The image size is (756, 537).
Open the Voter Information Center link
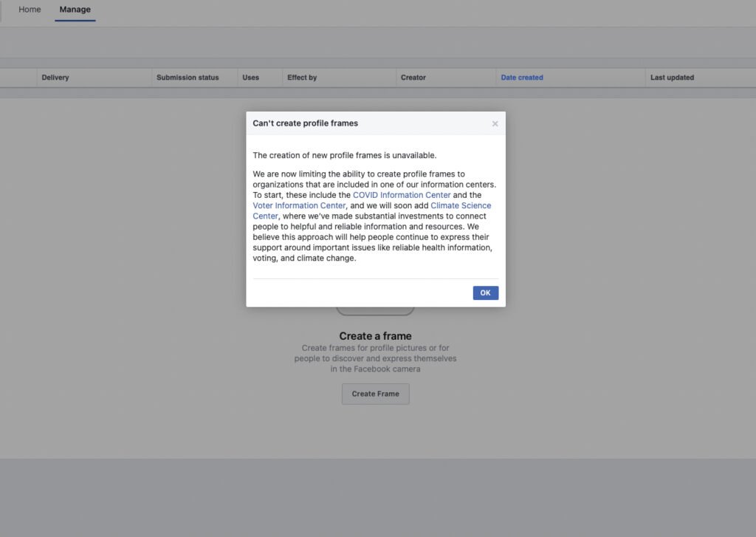click(299, 205)
